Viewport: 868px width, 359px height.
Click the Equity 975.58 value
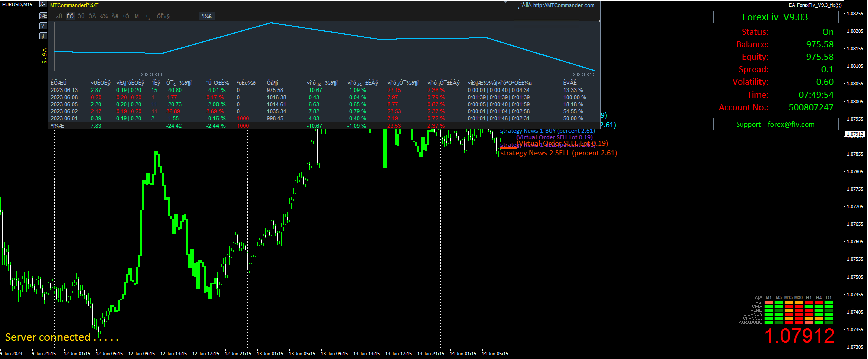pyautogui.click(x=820, y=57)
